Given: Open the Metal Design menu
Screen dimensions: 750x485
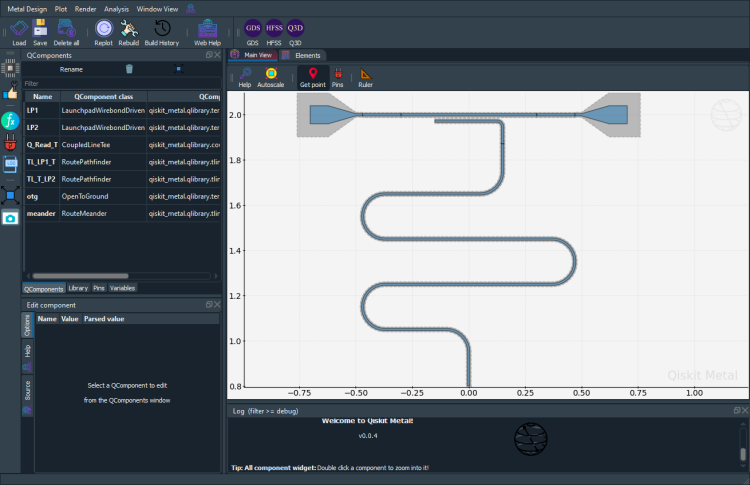Looking at the screenshot, I should click(27, 9).
